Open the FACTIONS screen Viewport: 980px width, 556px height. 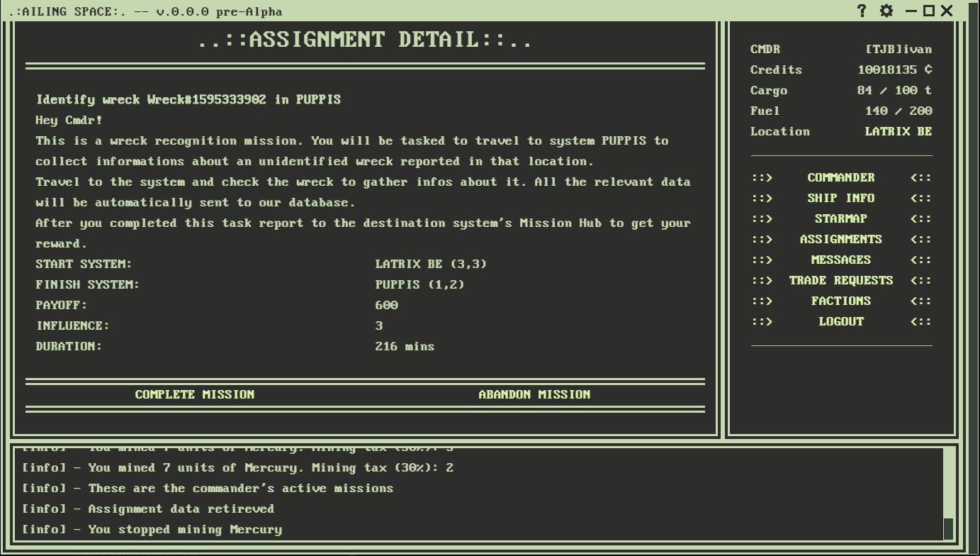(x=840, y=301)
